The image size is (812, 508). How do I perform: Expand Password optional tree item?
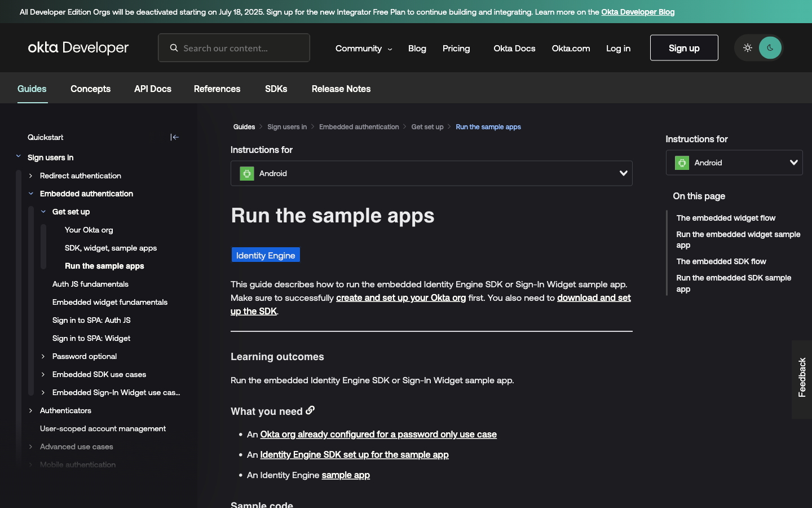43,356
